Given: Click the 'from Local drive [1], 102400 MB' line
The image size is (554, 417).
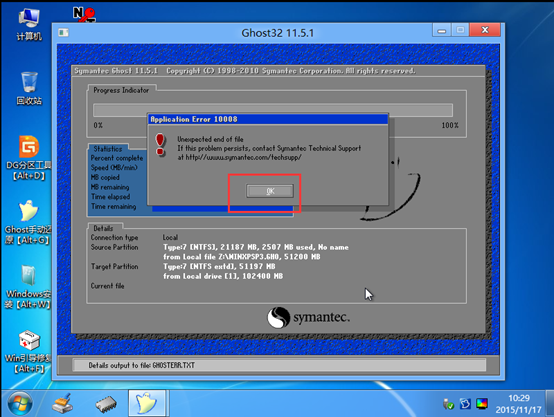Looking at the screenshot, I should click(223, 276).
